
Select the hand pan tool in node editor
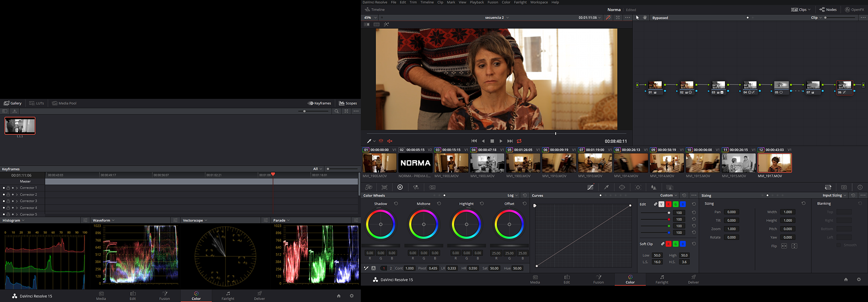coord(645,18)
